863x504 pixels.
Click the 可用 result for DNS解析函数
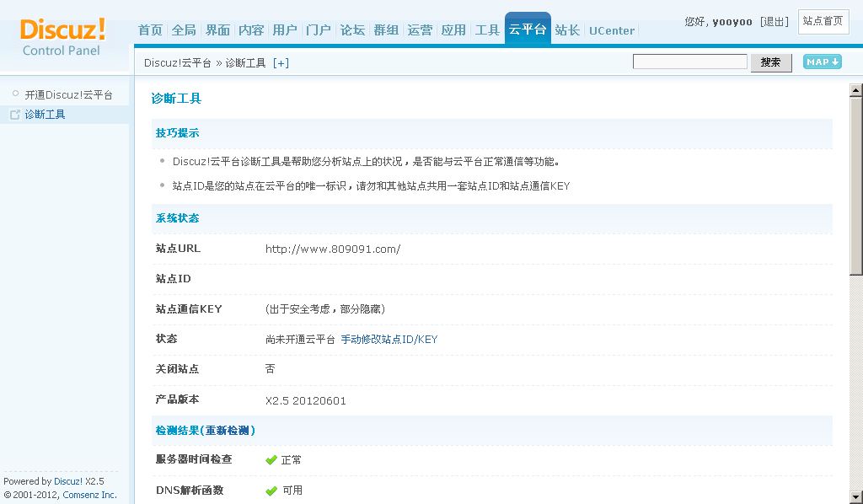click(292, 491)
